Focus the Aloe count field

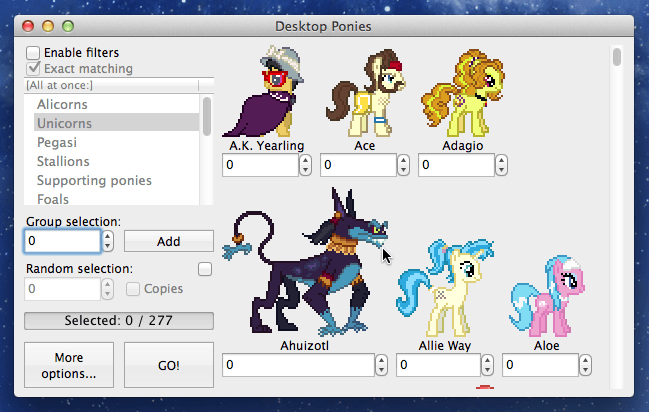pyautogui.click(x=540, y=365)
